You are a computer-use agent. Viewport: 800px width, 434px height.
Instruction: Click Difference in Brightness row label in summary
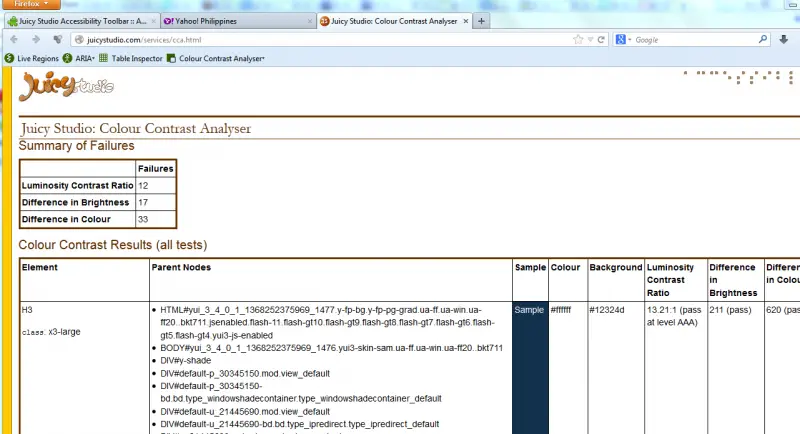point(76,202)
